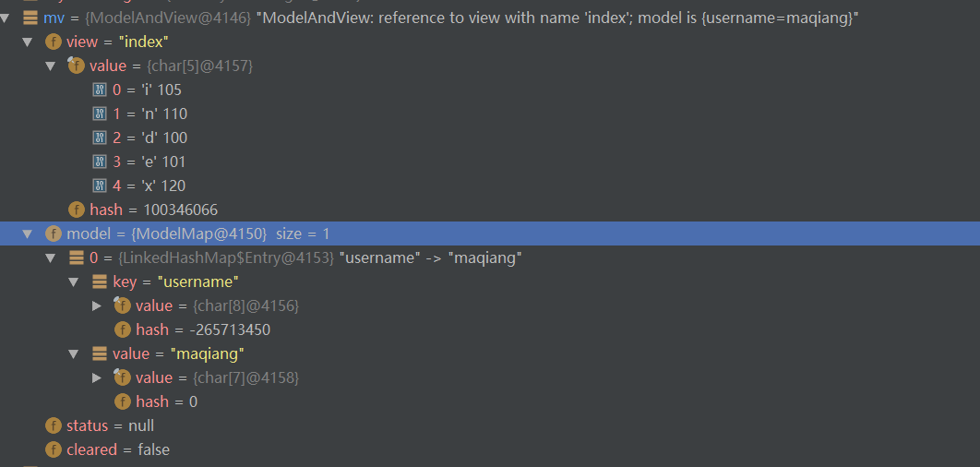This screenshot has height=467, width=980.
Task: Select the 2 = 'd' 100 array element
Action: (x=149, y=138)
